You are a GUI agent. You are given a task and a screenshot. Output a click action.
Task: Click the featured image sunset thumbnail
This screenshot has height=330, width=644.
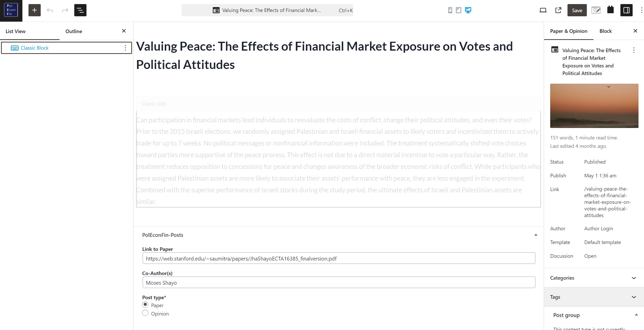[x=594, y=106]
